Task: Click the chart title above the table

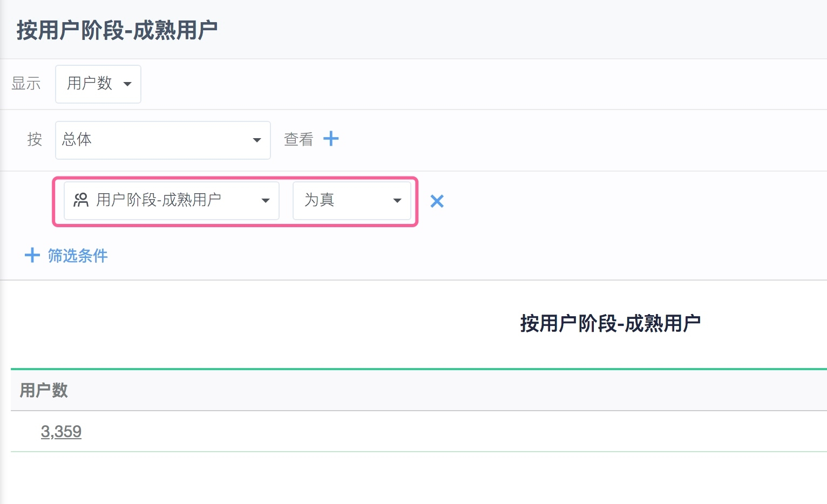Action: click(610, 324)
